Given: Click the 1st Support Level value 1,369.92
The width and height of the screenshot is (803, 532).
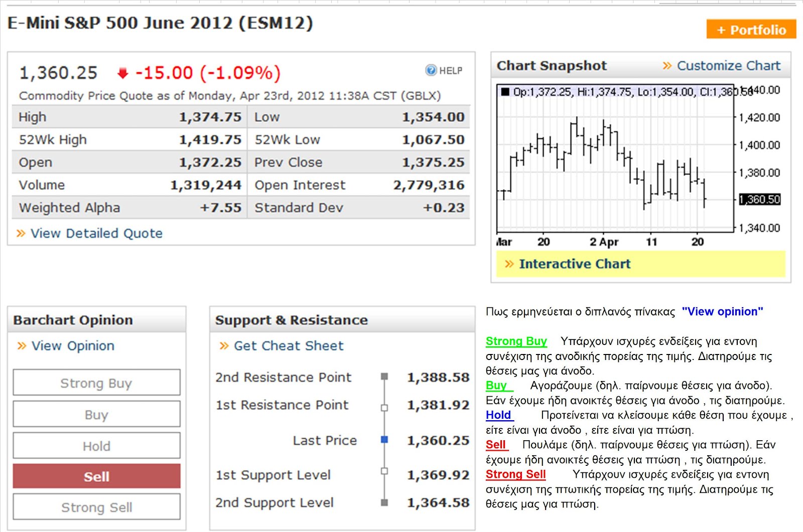Looking at the screenshot, I should pyautogui.click(x=438, y=475).
